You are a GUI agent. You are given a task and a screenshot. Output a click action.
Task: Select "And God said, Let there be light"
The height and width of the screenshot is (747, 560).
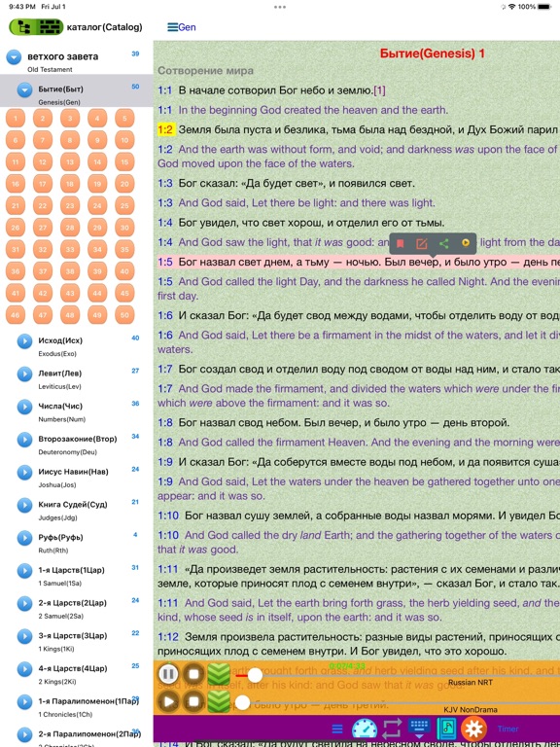[297, 203]
